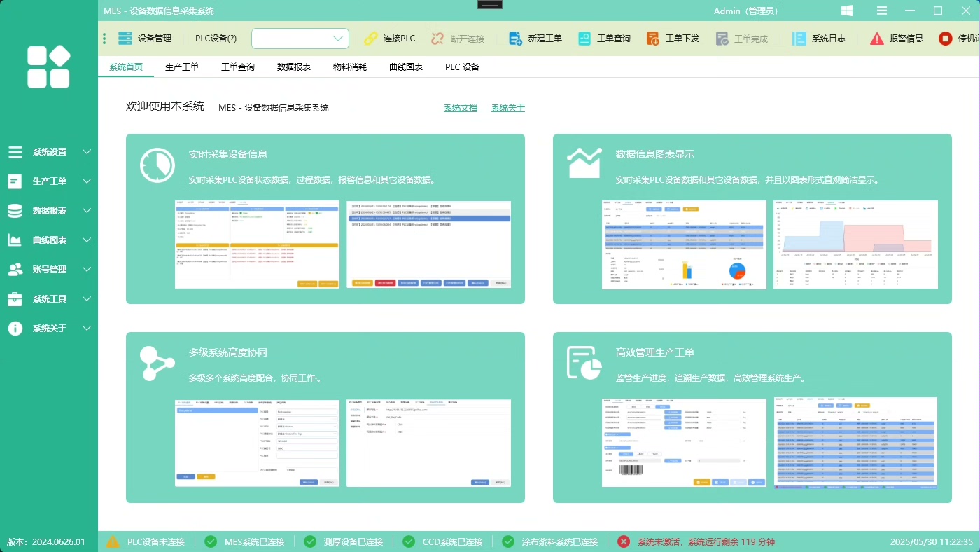Viewport: 980px width, 552px height.
Task: Click the hamburger menu icon in title bar
Action: click(x=882, y=11)
